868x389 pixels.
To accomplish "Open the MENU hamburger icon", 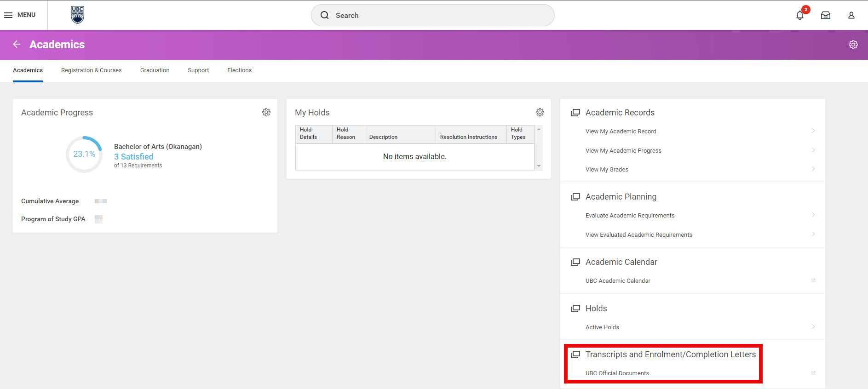I will (8, 15).
